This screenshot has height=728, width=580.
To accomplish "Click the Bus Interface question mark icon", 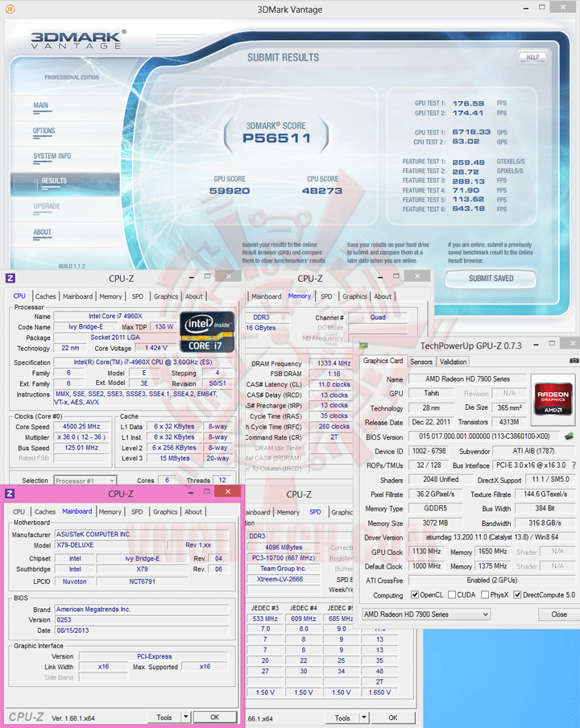I will point(574,465).
